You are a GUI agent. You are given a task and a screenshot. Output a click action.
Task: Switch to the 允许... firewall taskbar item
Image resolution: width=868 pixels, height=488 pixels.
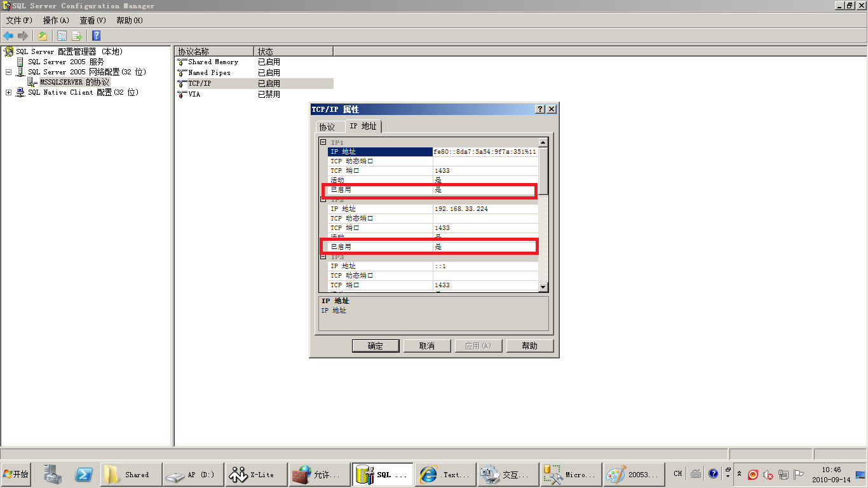(x=318, y=475)
